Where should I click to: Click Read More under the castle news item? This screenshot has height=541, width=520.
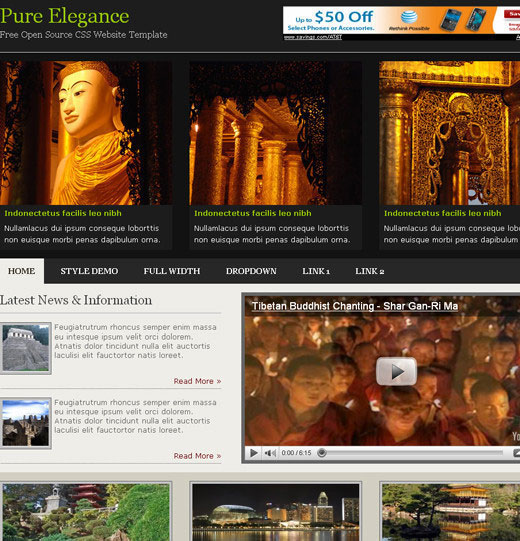(x=197, y=456)
